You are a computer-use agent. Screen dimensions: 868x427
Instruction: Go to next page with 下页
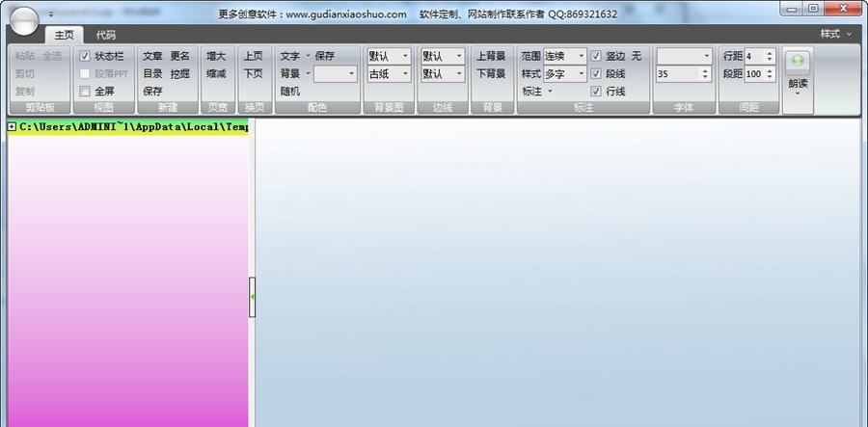(x=254, y=73)
